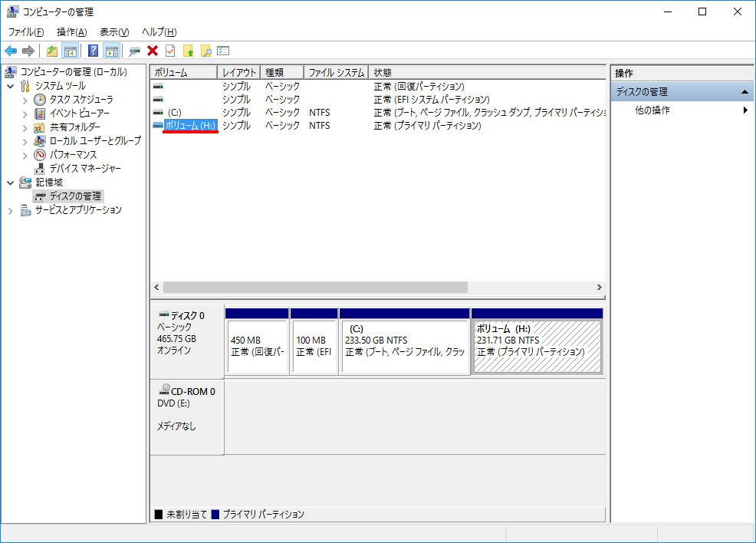Sort by the 状態 column header
Screen dimensions: 756x543
[487, 72]
